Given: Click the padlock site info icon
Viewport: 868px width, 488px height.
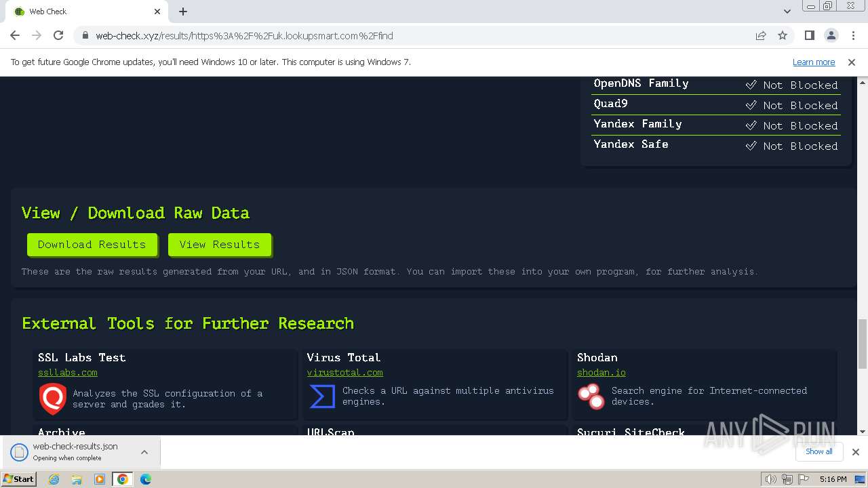Looking at the screenshot, I should (85, 35).
